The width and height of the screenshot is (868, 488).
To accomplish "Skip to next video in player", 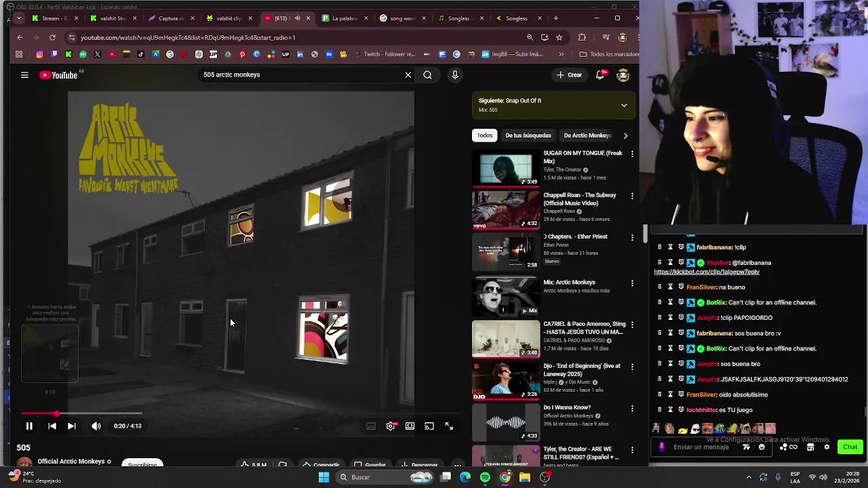I will 71,426.
